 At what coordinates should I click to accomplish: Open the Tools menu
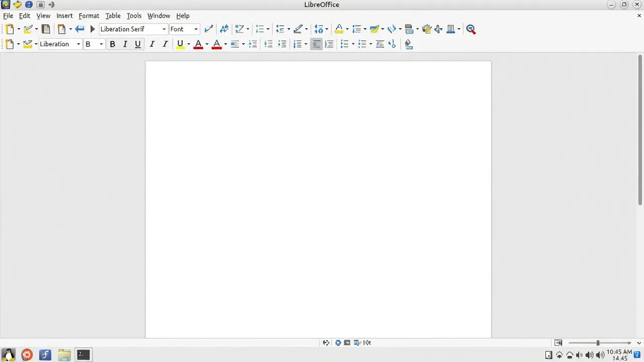[x=134, y=16]
